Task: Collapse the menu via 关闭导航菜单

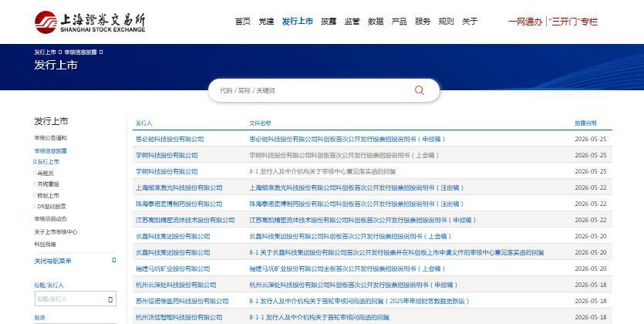Action: (x=52, y=262)
